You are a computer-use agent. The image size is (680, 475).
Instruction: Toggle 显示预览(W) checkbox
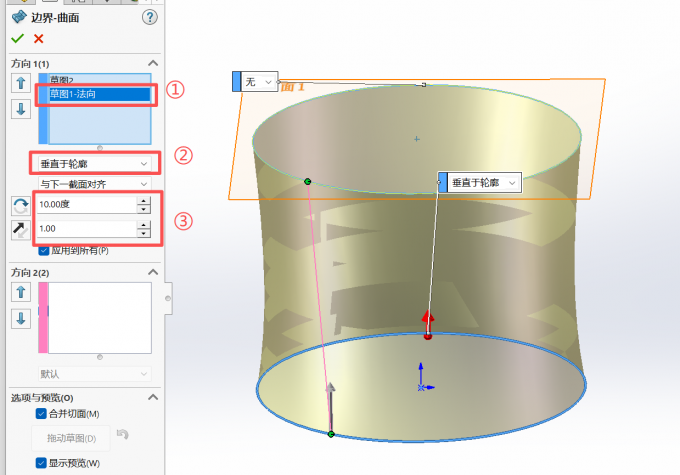point(41,463)
